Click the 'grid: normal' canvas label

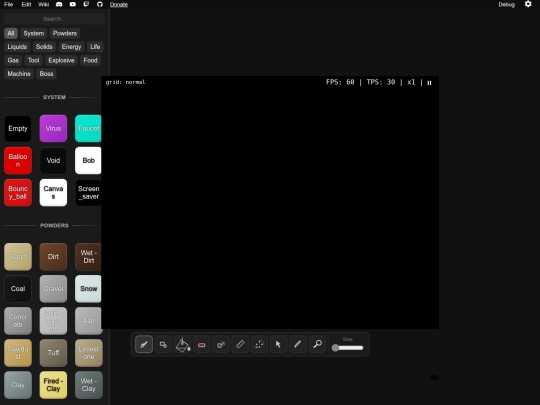click(125, 82)
